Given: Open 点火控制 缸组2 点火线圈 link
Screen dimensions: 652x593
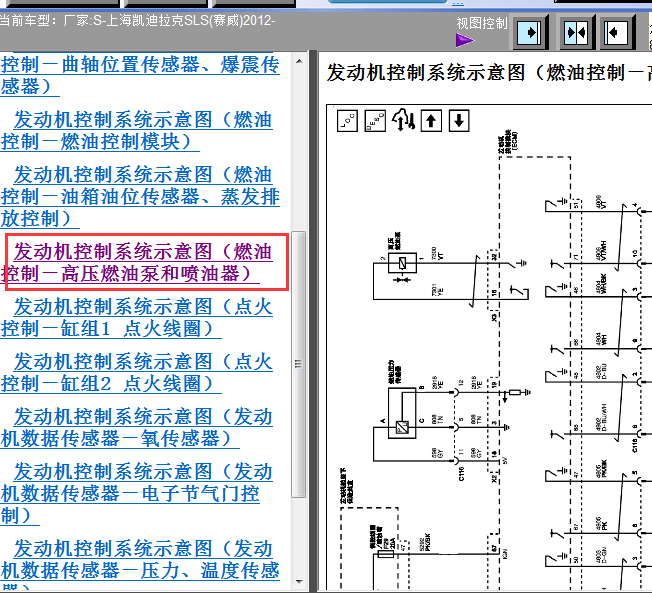Looking at the screenshot, I should (140, 372).
